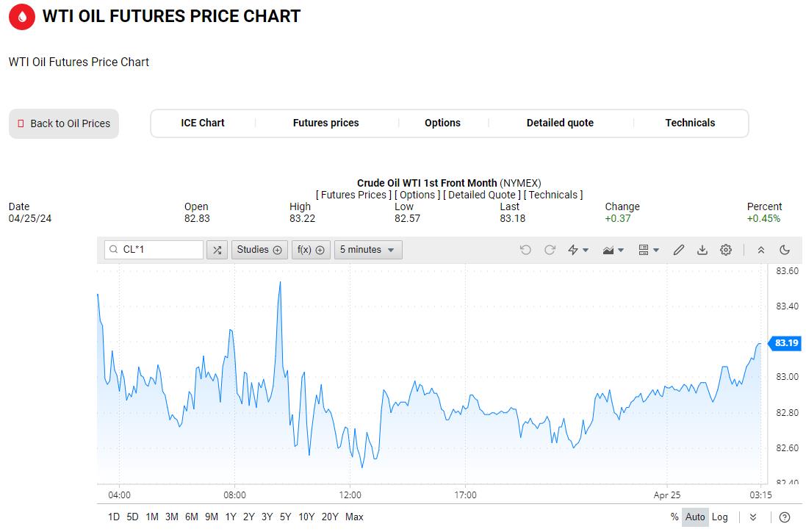Viewport: 806px width, 532px height.
Task: Switch to Futures prices tab
Action: [326, 123]
